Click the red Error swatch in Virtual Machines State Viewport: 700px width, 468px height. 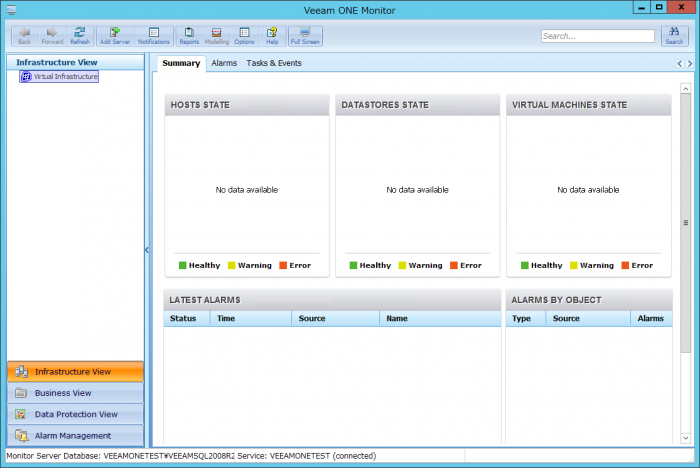[625, 265]
